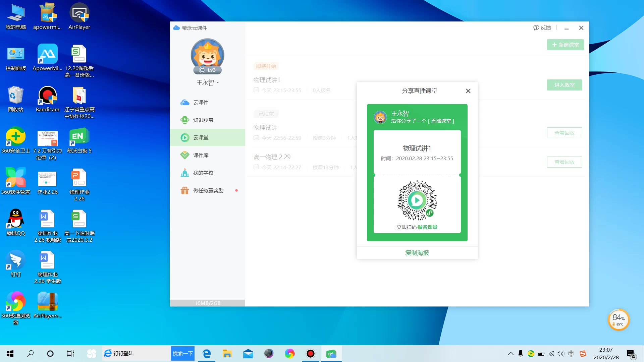This screenshot has width=644, height=362.
Task: Click the 10MB/2GB storage usage bar
Action: (x=207, y=303)
